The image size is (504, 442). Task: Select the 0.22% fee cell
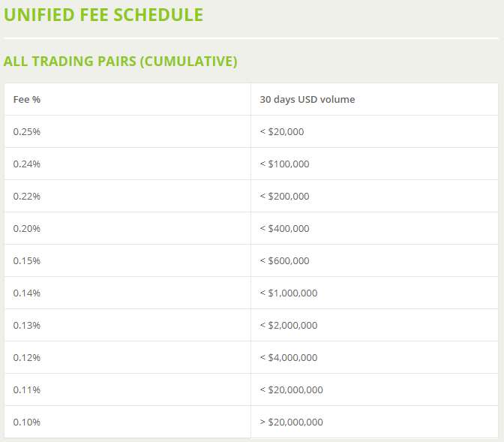click(x=127, y=196)
